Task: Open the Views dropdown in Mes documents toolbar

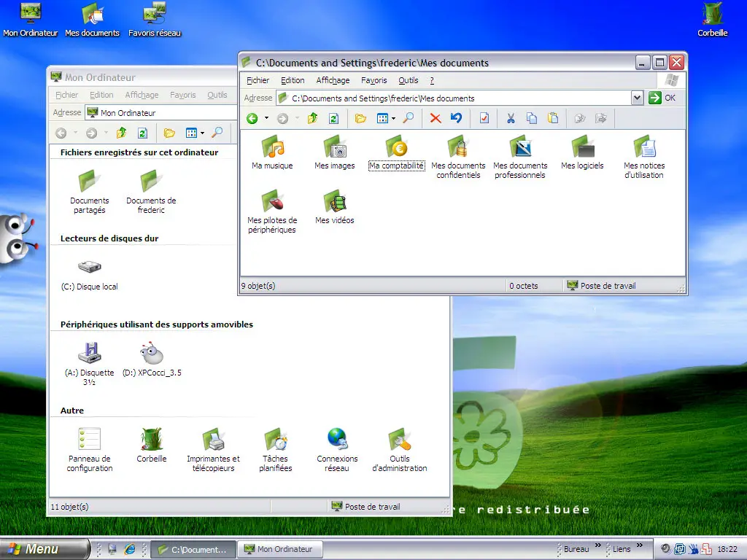Action: [x=393, y=119]
